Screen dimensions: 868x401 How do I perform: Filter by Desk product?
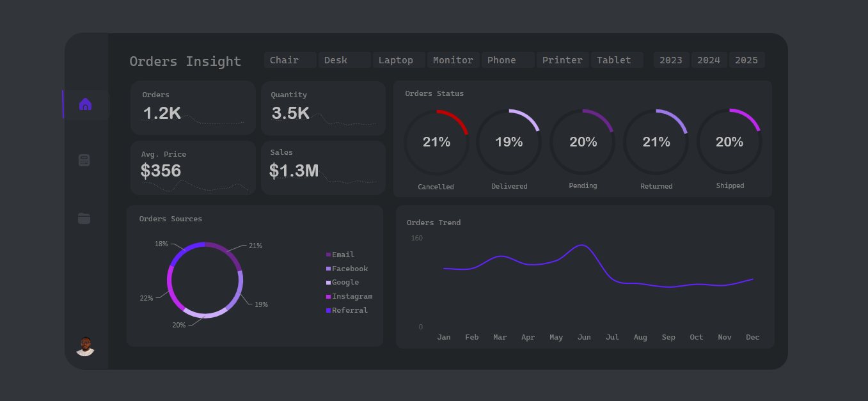(x=345, y=60)
